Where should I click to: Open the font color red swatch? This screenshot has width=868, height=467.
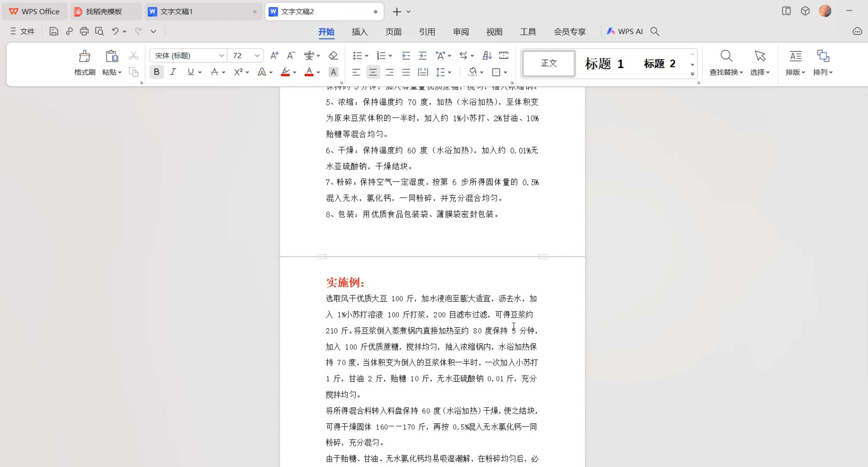(x=309, y=72)
